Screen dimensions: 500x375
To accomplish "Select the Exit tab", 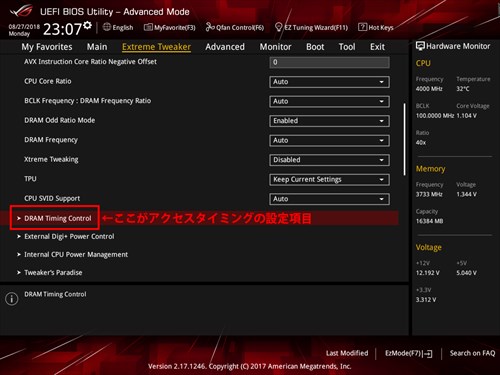I will pyautogui.click(x=377, y=47).
